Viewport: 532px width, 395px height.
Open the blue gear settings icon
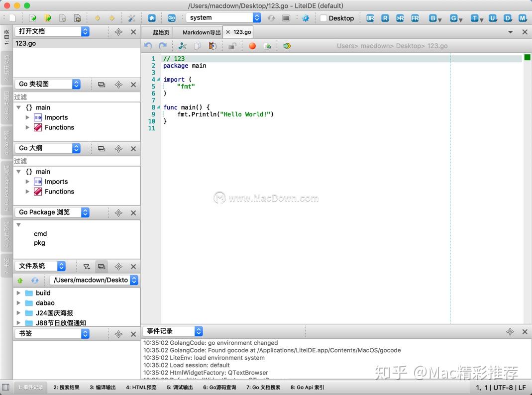(306, 18)
